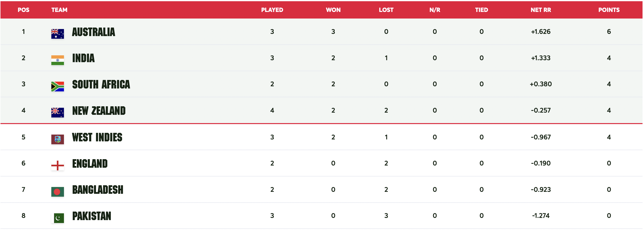
Task: Click the India flag icon
Action: coord(57,60)
